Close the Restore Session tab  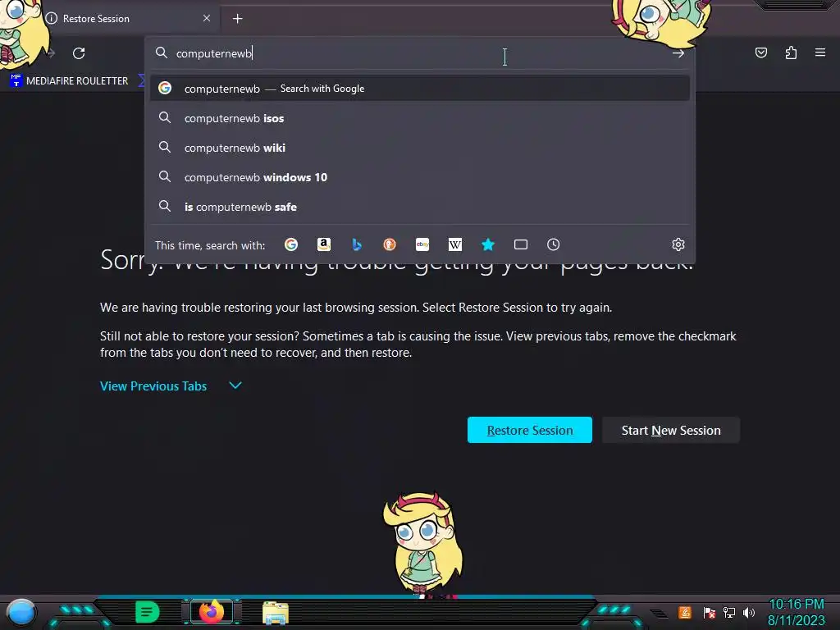point(206,18)
